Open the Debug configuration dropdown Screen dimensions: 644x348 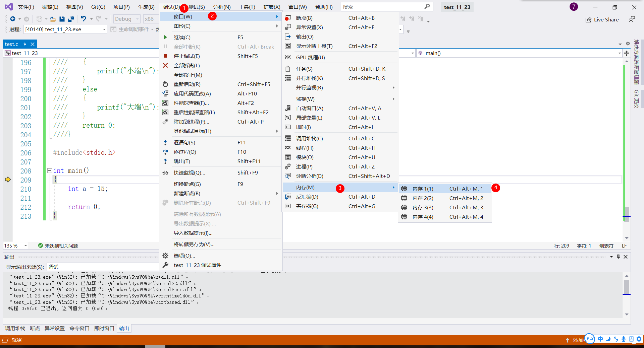(x=126, y=19)
